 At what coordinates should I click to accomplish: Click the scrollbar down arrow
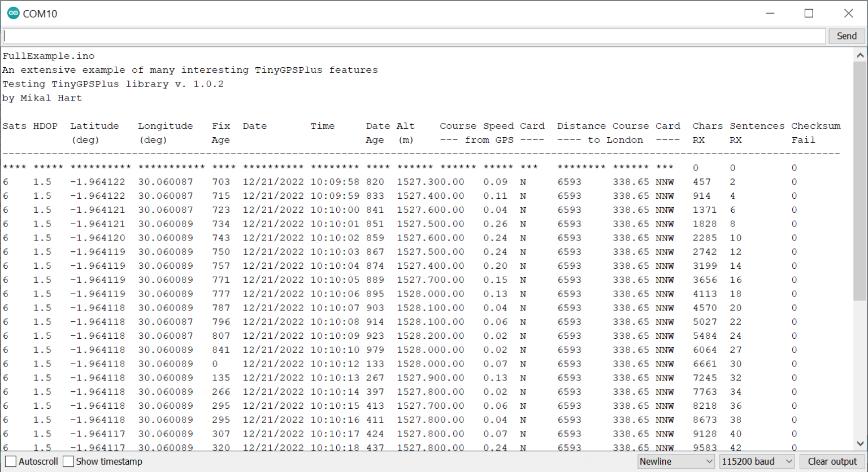pyautogui.click(x=860, y=444)
